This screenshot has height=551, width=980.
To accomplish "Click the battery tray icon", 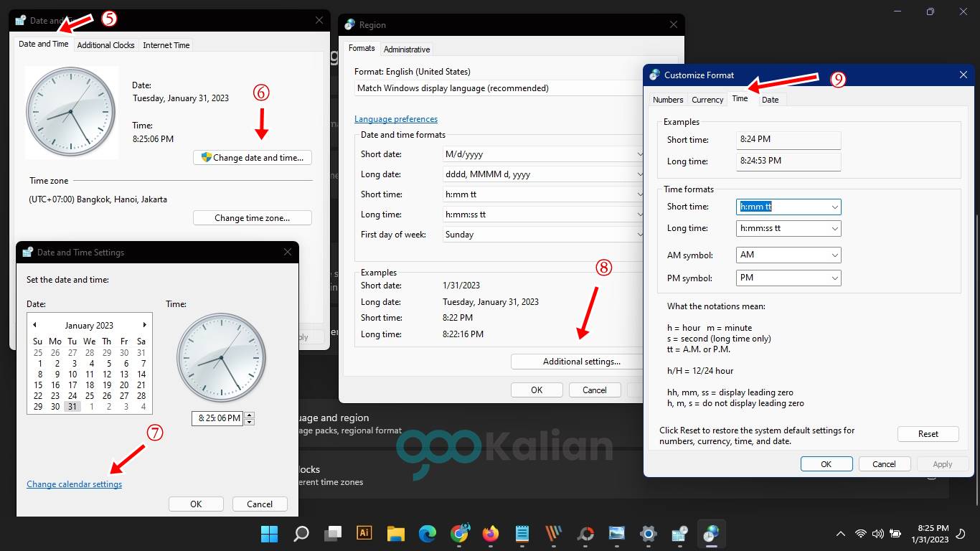I will click(x=895, y=534).
